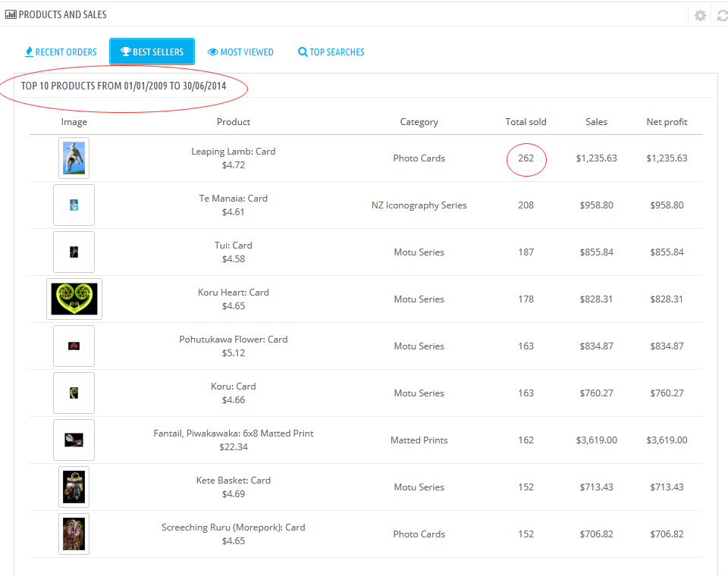Click product name Te Manaia: Card
Viewport: 728px width, 576px height.
click(234, 198)
